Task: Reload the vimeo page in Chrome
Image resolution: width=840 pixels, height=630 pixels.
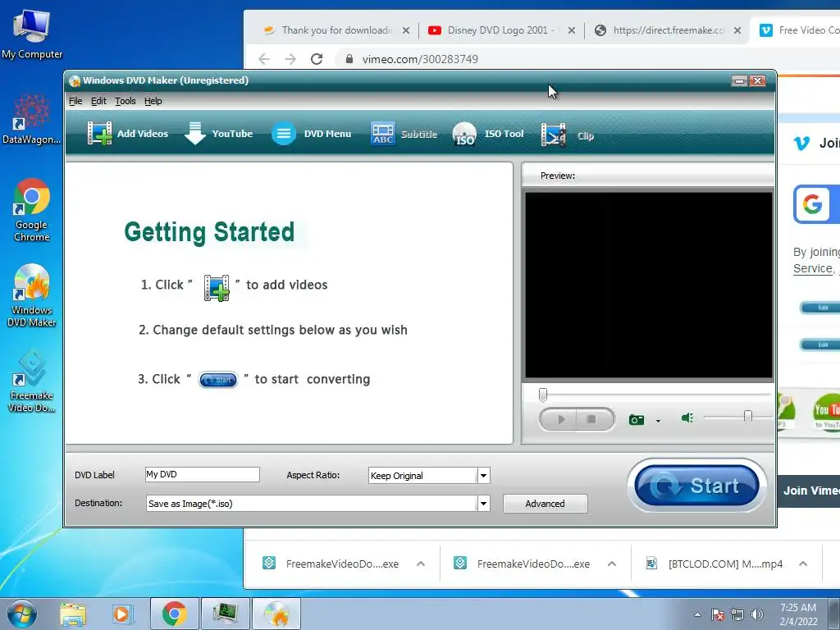Action: click(317, 59)
